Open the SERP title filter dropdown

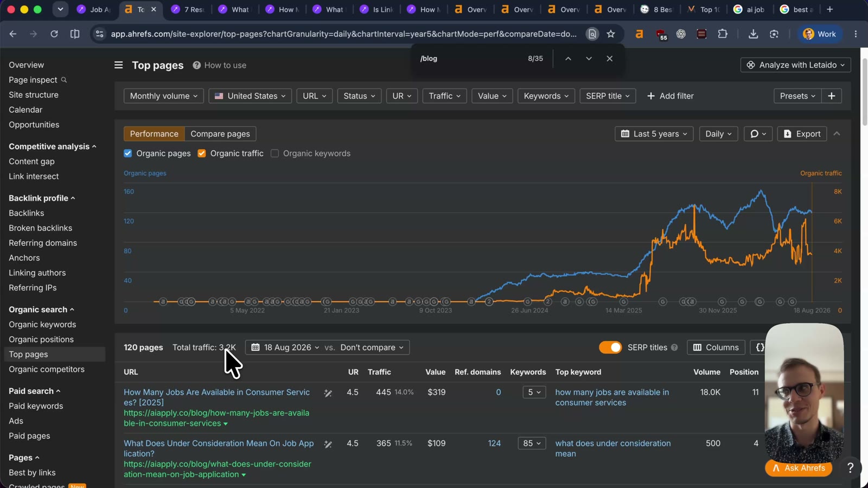tap(608, 96)
